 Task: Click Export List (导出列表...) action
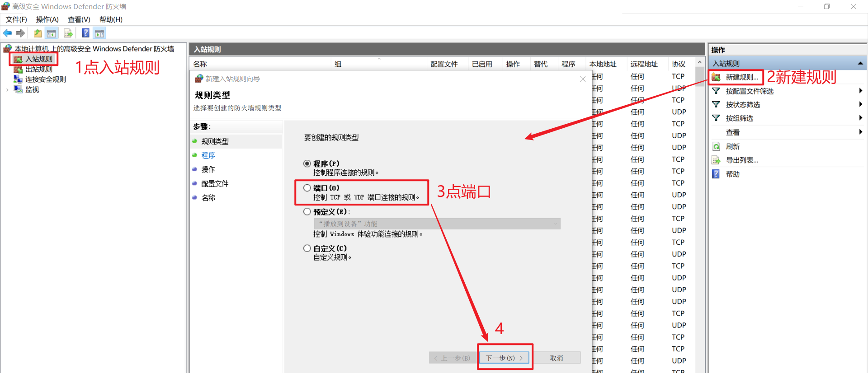742,160
